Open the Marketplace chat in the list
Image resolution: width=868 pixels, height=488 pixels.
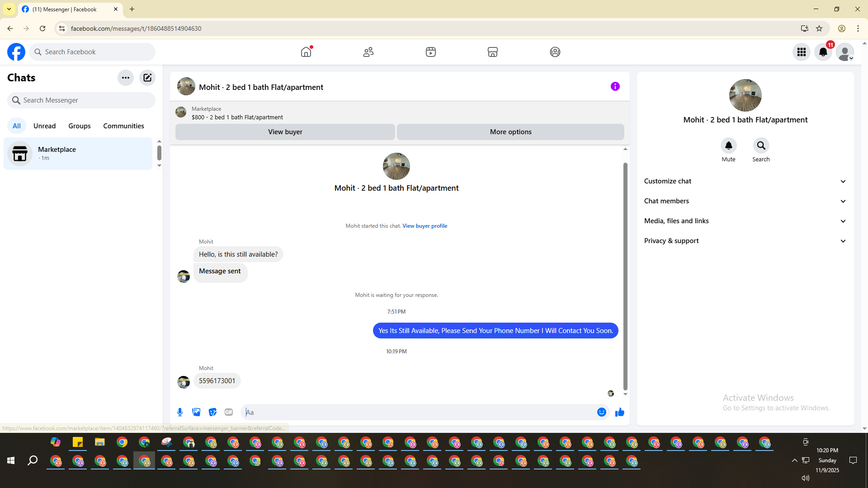coord(78,154)
